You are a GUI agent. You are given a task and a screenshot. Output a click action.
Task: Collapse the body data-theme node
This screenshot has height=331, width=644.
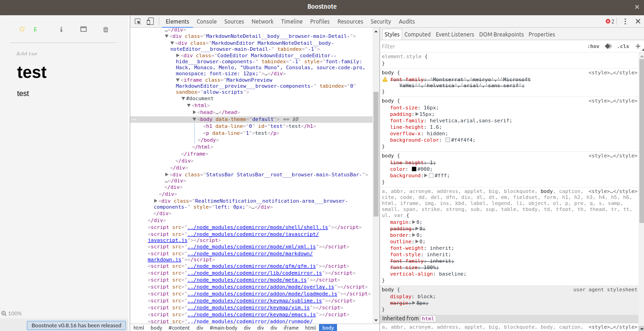[195, 119]
